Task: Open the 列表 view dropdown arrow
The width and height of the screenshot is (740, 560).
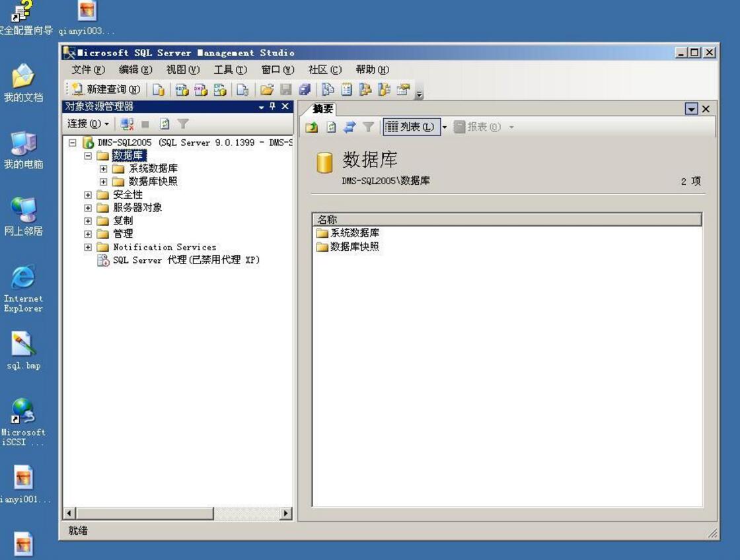Action: [444, 127]
